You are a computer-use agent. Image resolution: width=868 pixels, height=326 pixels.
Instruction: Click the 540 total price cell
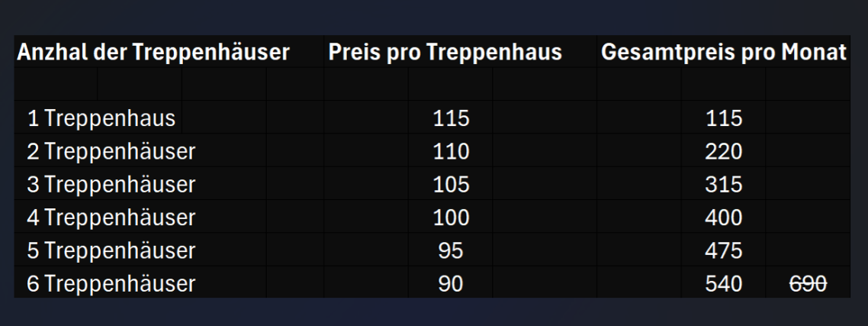pos(724,284)
